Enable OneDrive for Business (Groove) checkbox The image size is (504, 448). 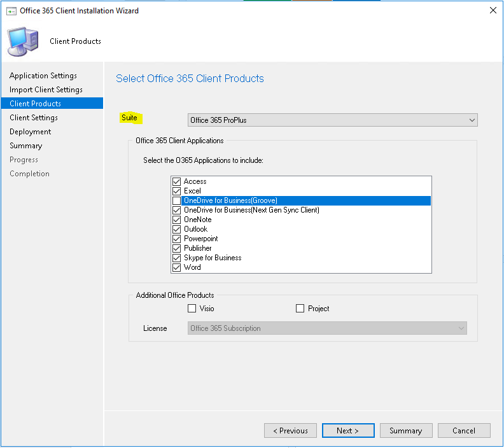click(176, 201)
